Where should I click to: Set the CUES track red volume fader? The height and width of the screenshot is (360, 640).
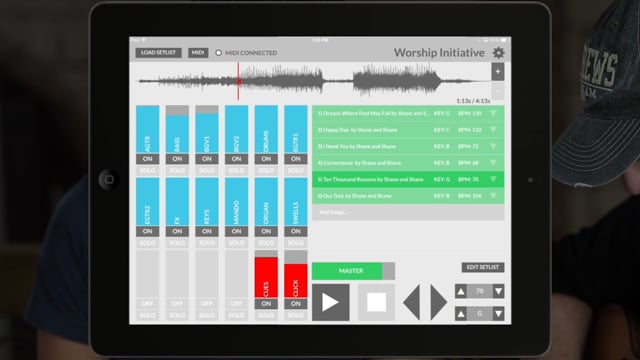click(266, 274)
